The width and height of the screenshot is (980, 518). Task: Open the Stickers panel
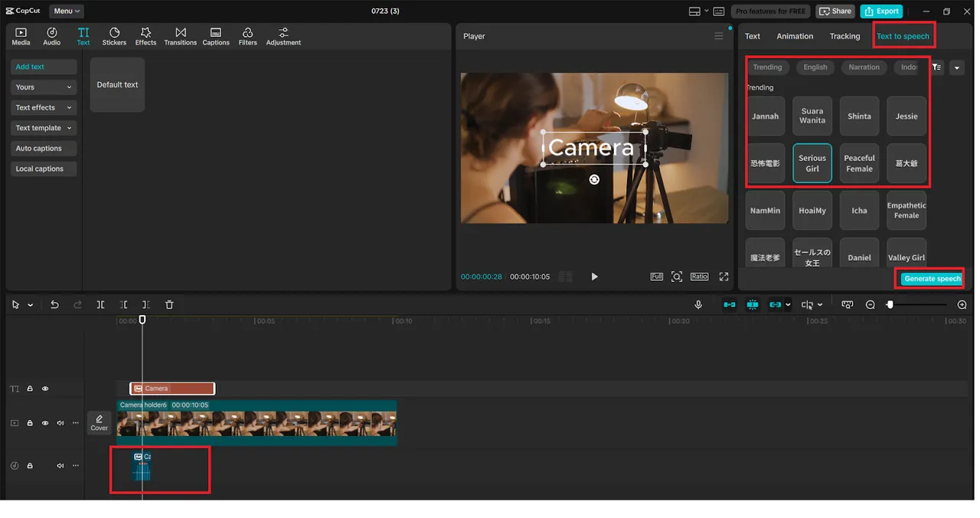pos(114,36)
